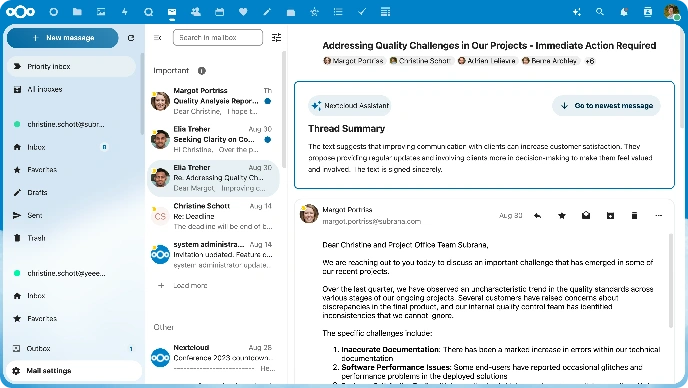Mark Margot's message as unread envelope icon
The width and height of the screenshot is (688, 388).
tap(586, 216)
